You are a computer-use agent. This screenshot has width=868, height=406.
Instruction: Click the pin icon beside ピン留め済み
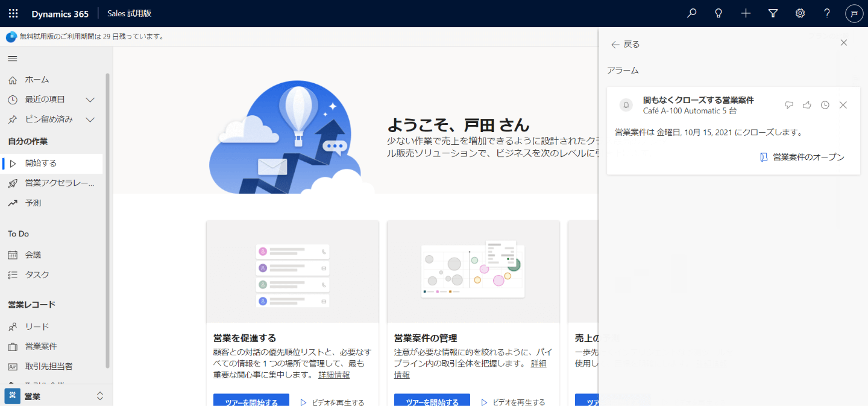coord(13,119)
